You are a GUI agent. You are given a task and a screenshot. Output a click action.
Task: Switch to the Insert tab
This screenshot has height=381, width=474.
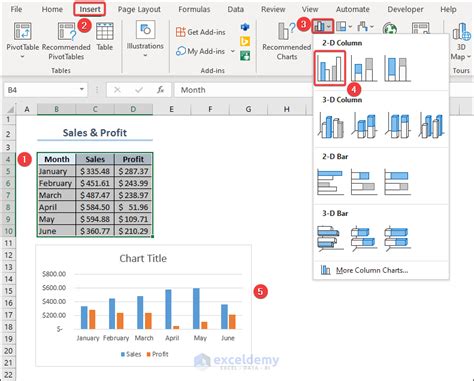[90, 9]
